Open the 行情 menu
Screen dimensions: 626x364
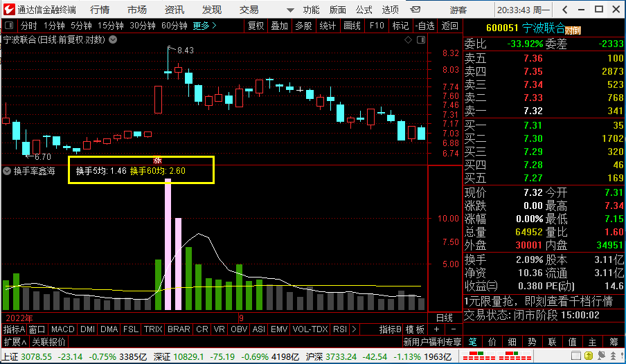point(100,10)
